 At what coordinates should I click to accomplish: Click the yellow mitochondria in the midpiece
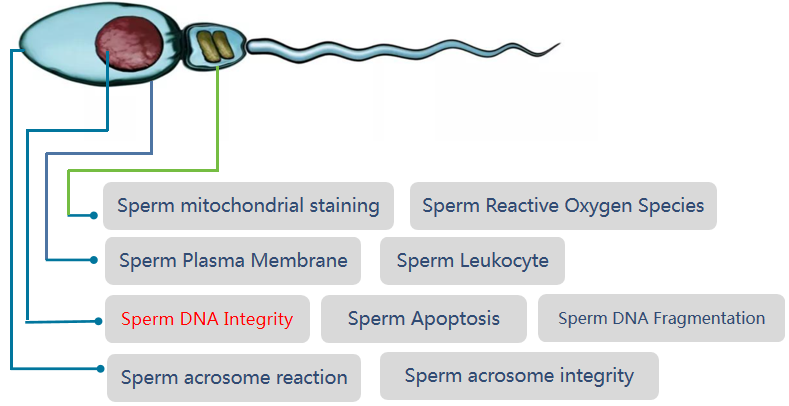[215, 47]
